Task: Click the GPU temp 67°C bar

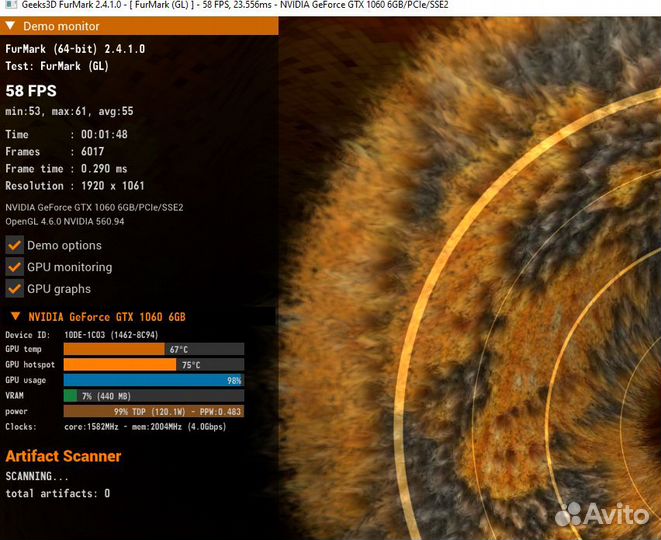Action: (154, 349)
